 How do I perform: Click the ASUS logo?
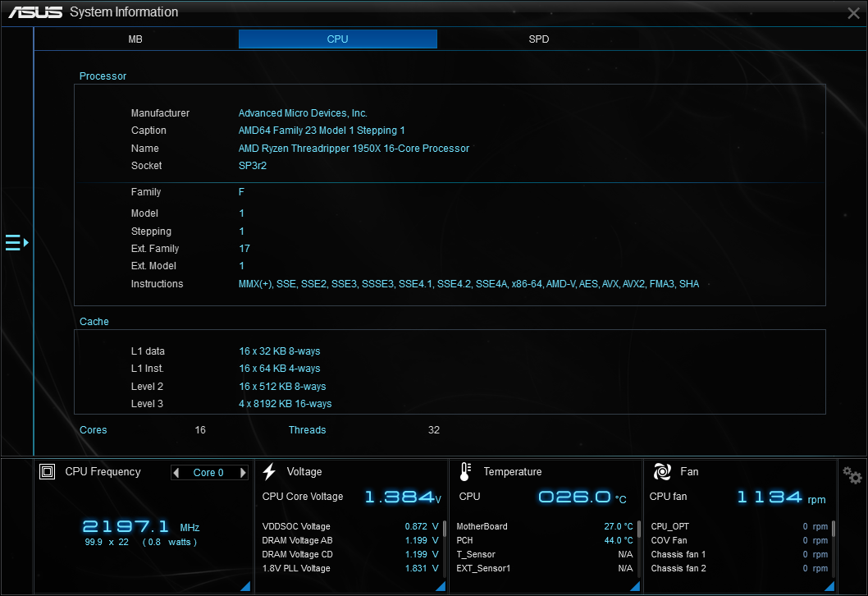pyautogui.click(x=35, y=12)
